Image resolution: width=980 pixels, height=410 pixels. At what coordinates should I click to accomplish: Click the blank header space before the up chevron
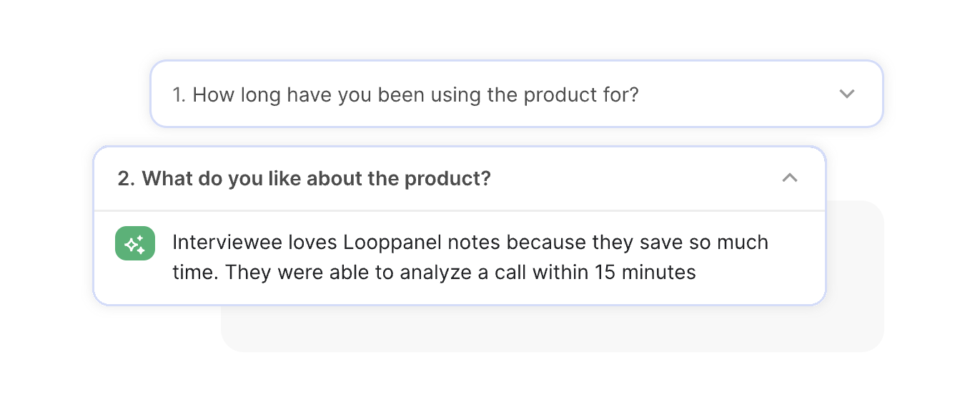coord(636,179)
